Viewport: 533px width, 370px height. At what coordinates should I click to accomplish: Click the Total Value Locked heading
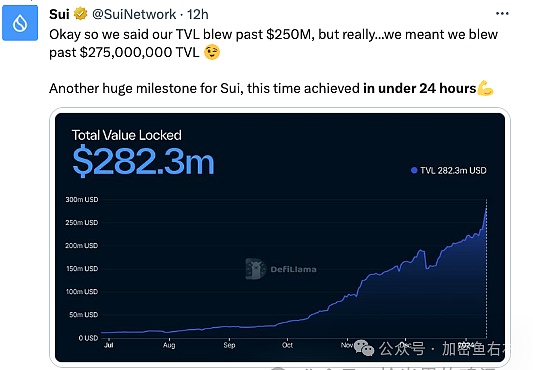[126, 135]
